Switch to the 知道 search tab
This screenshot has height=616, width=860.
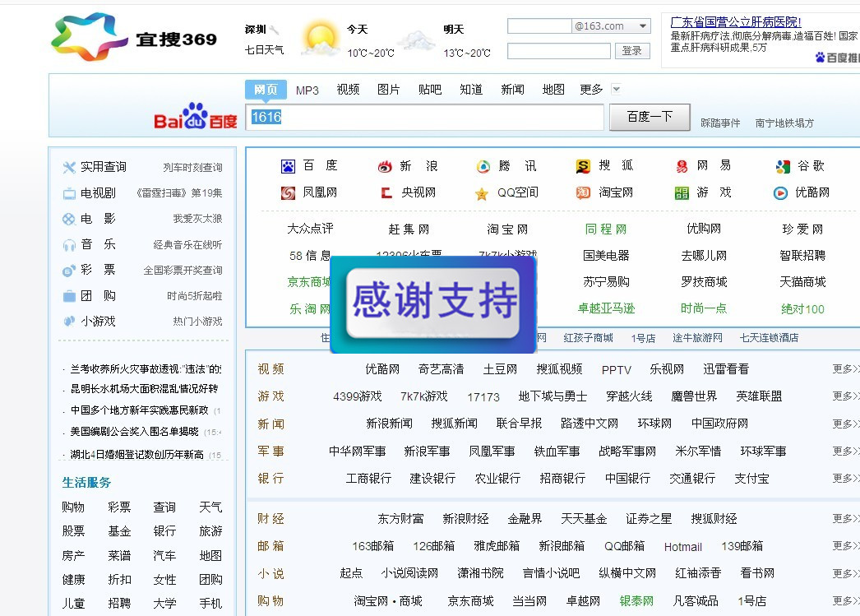pos(471,90)
